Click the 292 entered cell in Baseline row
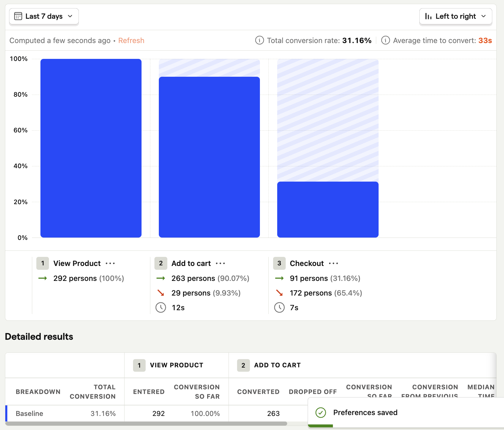The image size is (504, 430). pyautogui.click(x=159, y=414)
